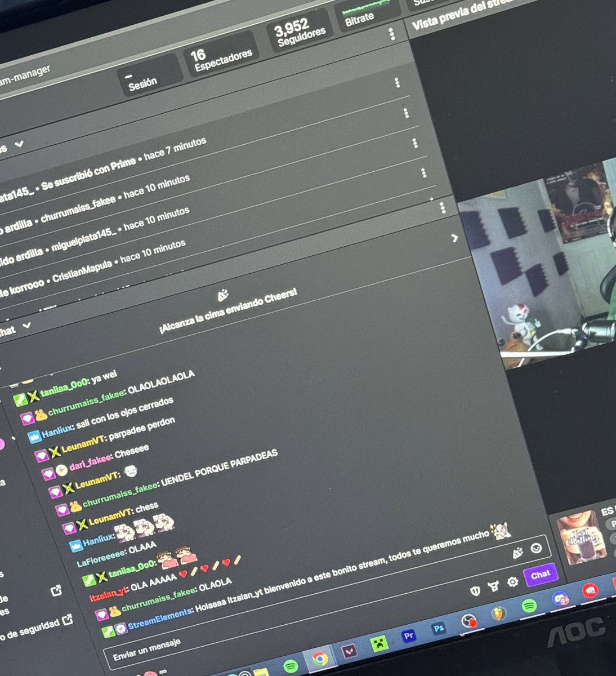Click right arrow chevron above Cheers banner
This screenshot has height=676, width=616.
(x=454, y=238)
